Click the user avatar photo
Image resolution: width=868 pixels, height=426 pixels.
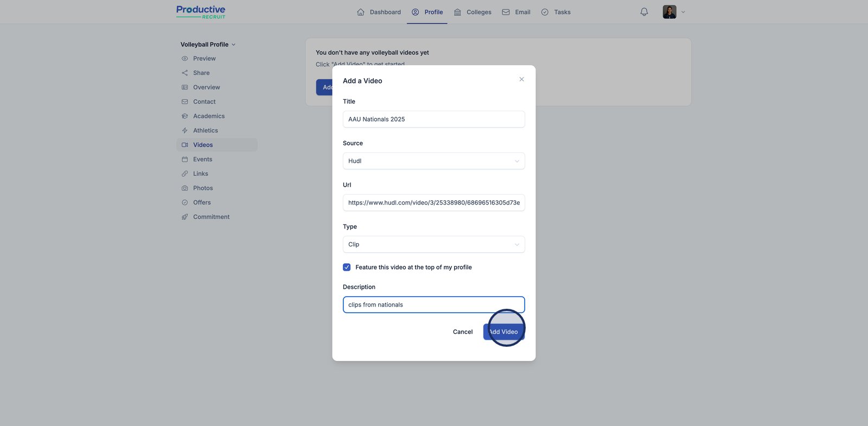pyautogui.click(x=669, y=12)
